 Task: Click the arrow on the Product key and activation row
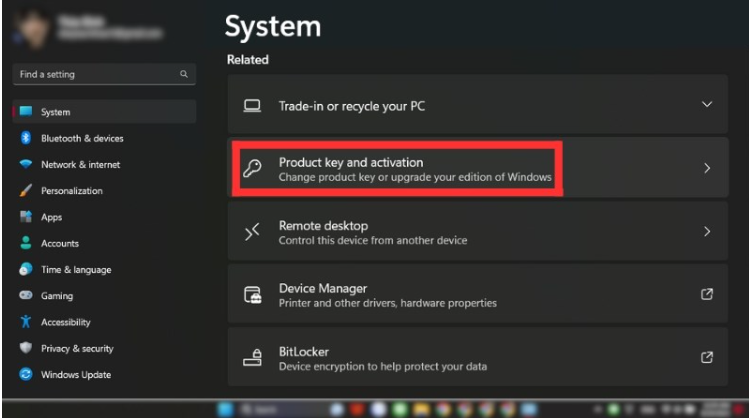tap(707, 169)
